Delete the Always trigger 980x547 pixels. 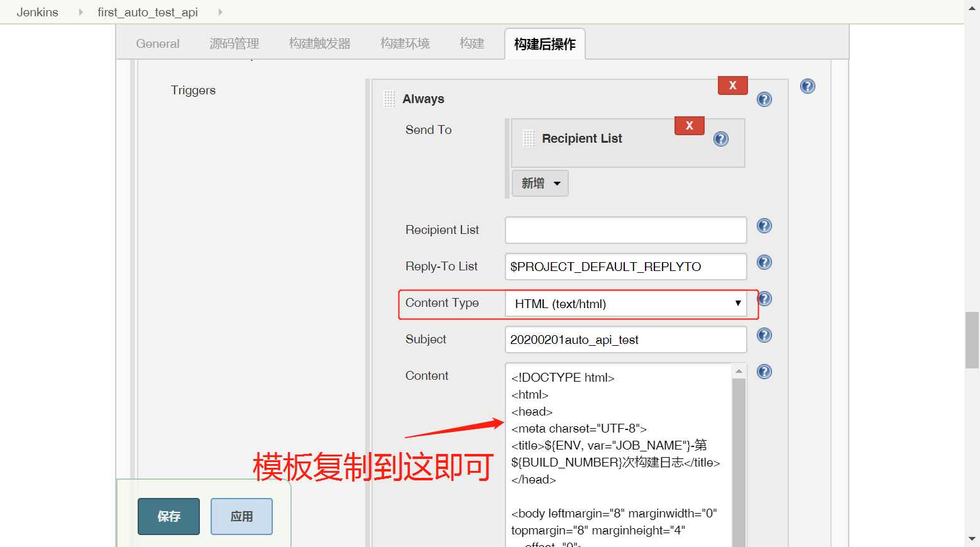tap(733, 86)
